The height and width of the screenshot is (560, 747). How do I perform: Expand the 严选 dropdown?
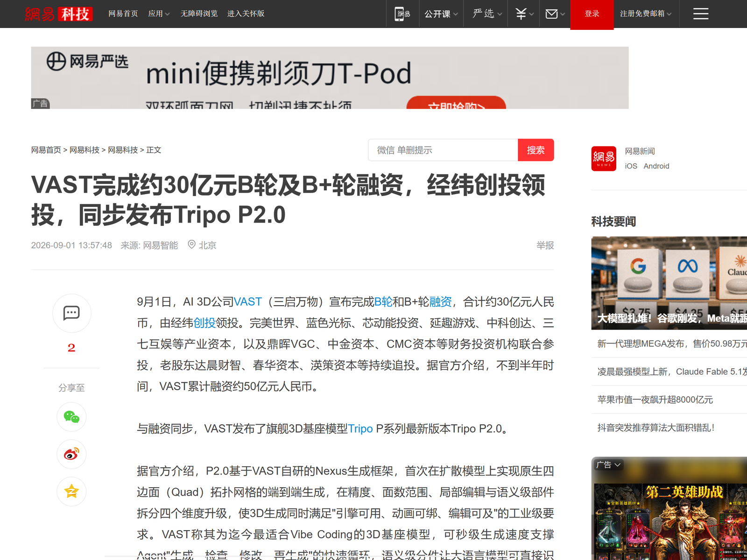coord(487,14)
